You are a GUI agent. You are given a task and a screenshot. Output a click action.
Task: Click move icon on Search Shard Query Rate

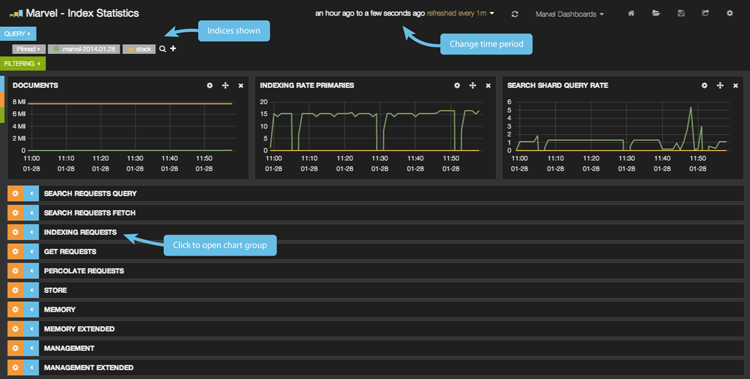point(720,85)
